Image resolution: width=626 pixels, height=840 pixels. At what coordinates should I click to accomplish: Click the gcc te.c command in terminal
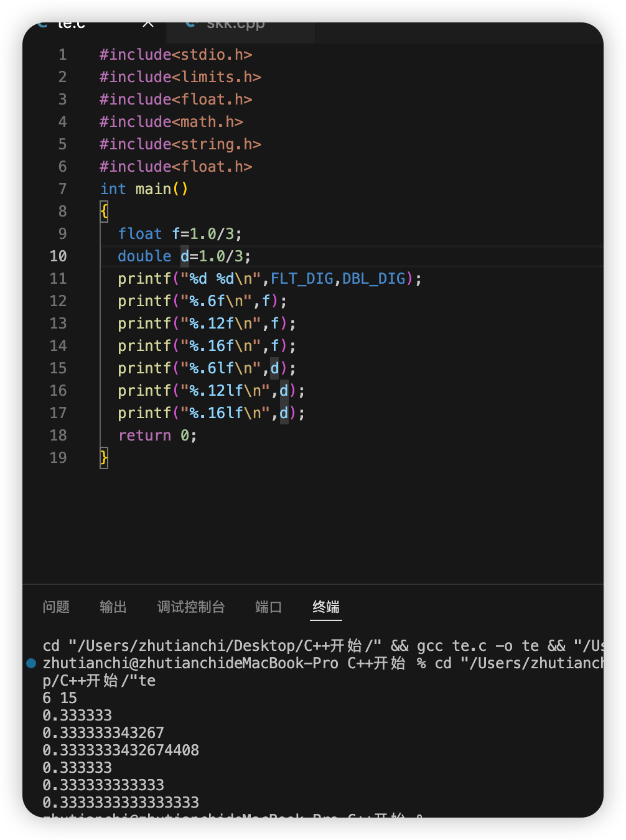click(452, 646)
